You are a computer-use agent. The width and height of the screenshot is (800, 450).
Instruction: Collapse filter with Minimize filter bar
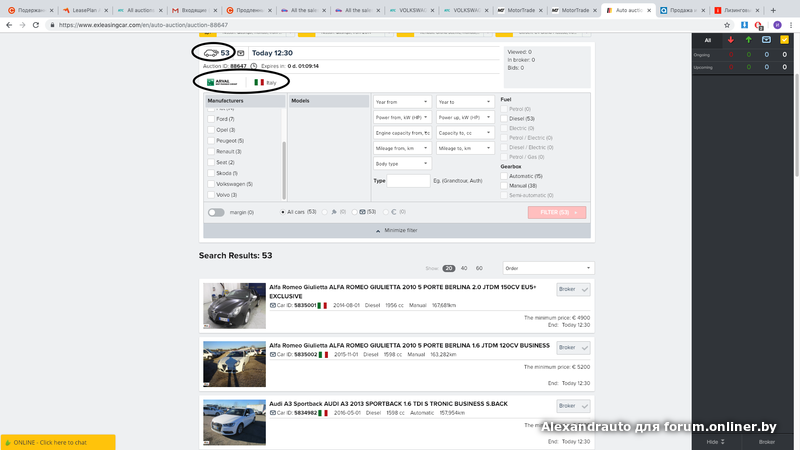[397, 231]
